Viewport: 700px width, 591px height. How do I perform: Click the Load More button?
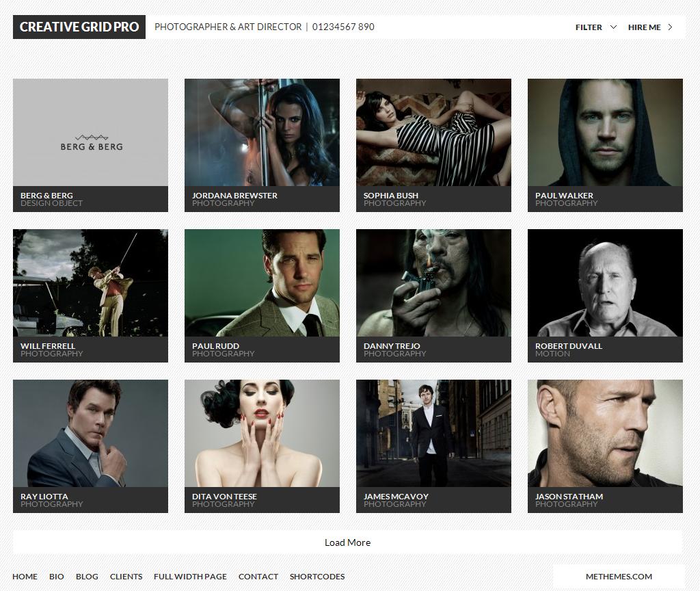[x=348, y=542]
